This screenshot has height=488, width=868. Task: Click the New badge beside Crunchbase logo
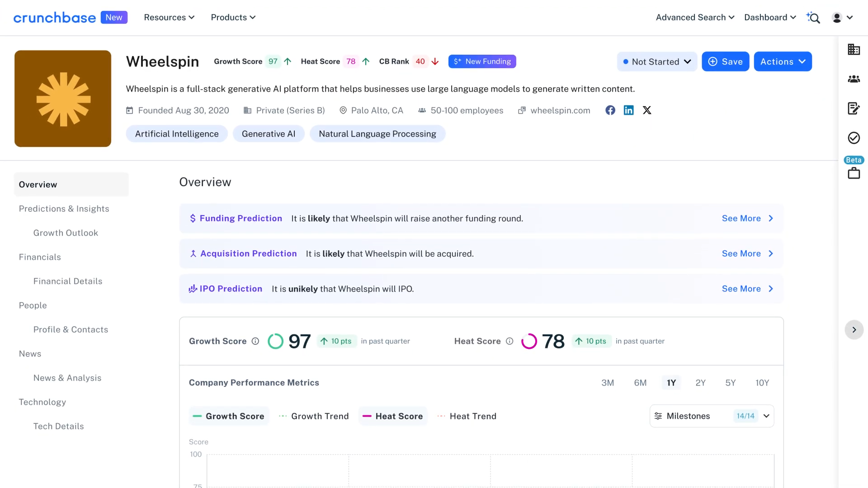114,18
